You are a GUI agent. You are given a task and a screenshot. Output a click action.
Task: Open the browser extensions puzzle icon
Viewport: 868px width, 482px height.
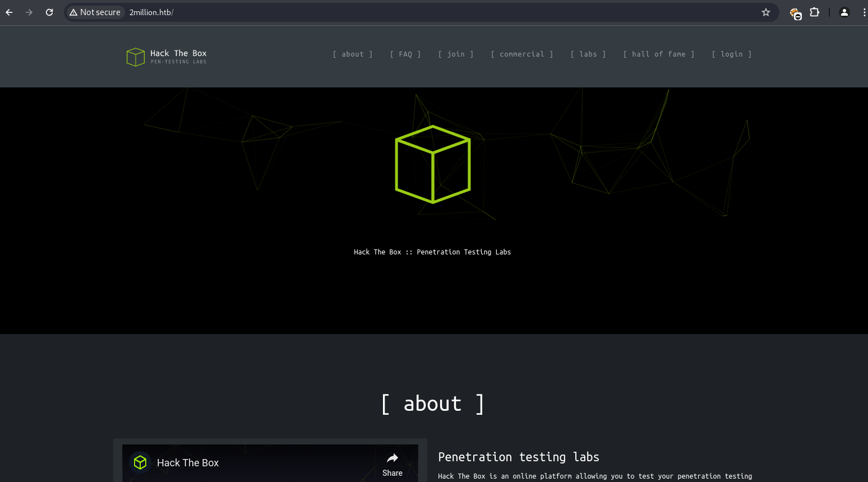tap(814, 12)
